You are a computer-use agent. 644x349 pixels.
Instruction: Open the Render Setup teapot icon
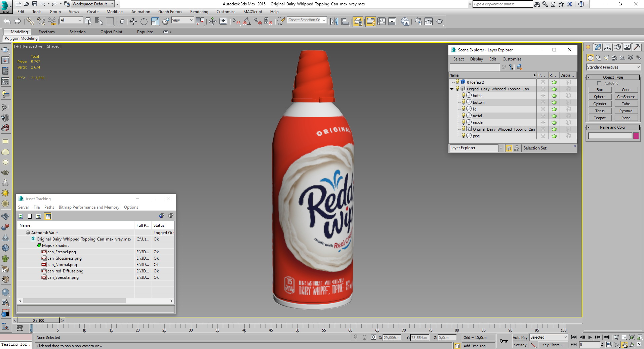tap(418, 21)
